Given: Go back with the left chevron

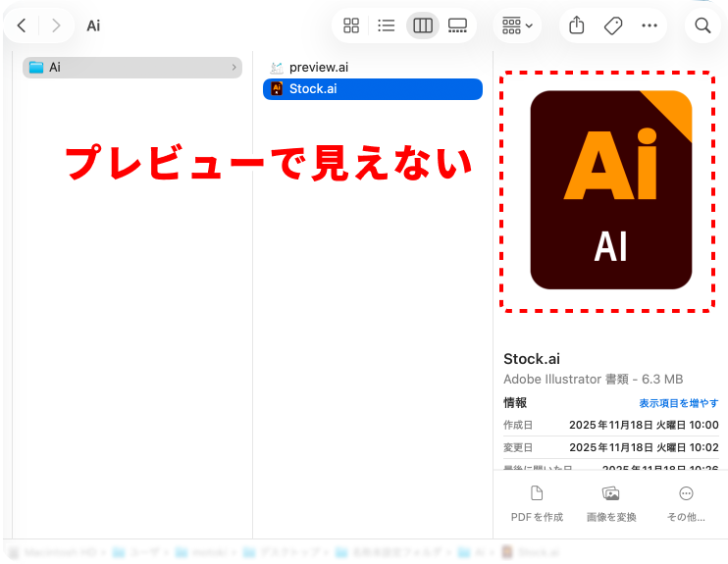Looking at the screenshot, I should pyautogui.click(x=22, y=26).
